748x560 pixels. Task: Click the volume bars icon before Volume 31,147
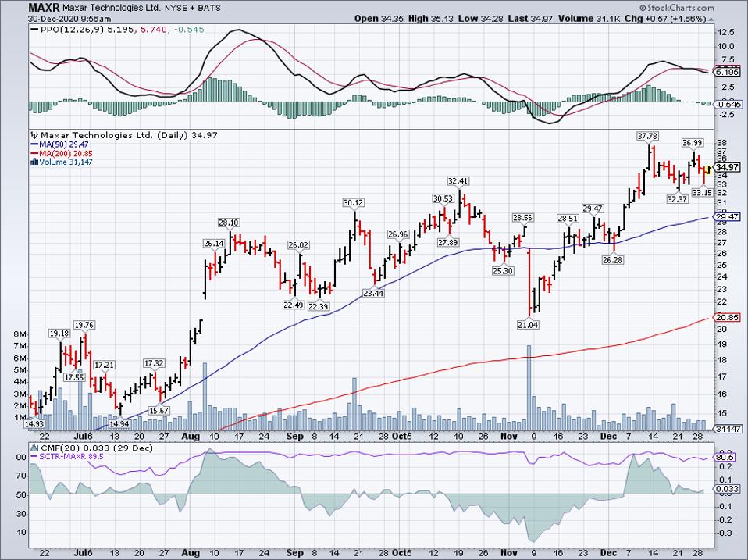[x=34, y=162]
